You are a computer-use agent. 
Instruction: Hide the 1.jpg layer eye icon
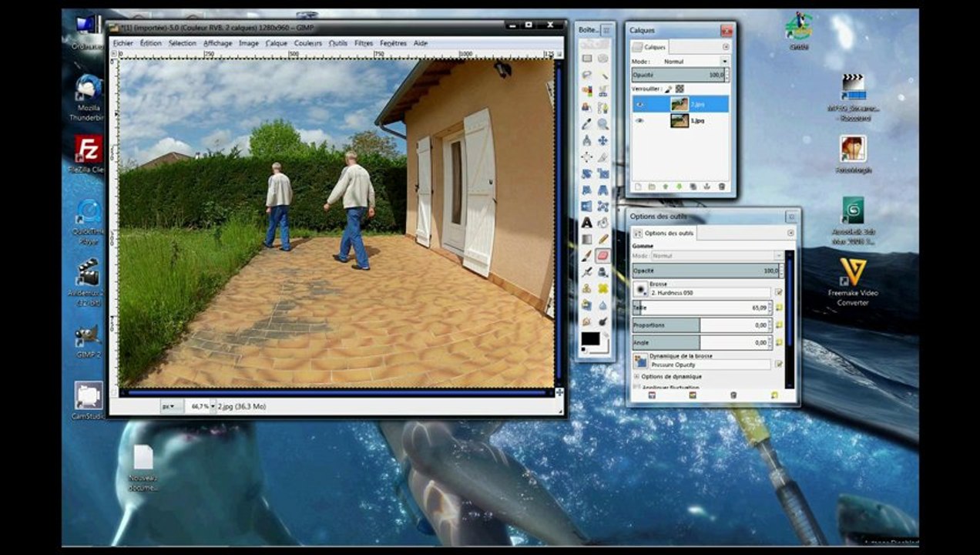640,121
